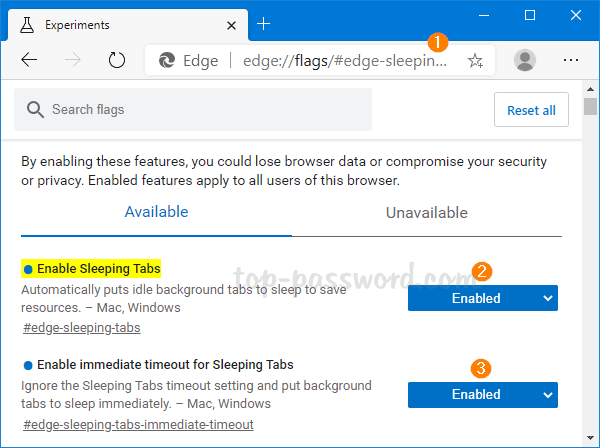Click the browser forward arrow
The height and width of the screenshot is (448, 600).
pyautogui.click(x=73, y=60)
